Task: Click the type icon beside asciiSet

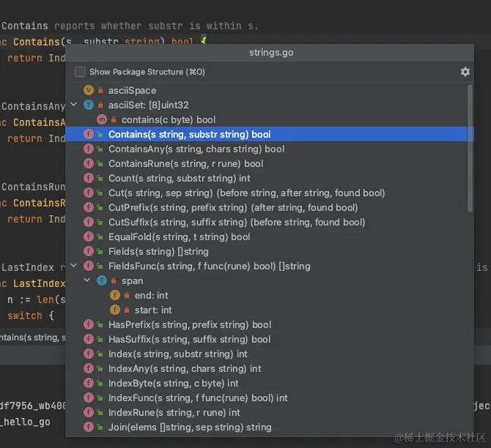Action: [89, 105]
